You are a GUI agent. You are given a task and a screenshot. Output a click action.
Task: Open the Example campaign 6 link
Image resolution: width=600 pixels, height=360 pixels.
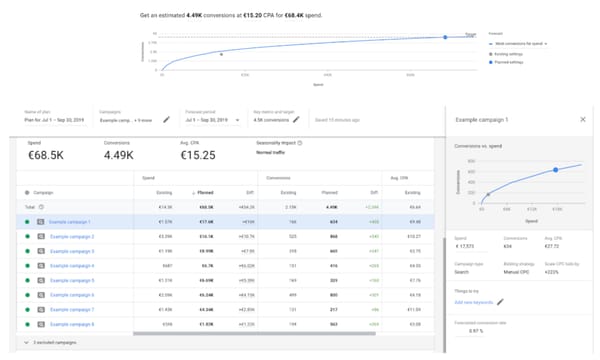[72, 295]
